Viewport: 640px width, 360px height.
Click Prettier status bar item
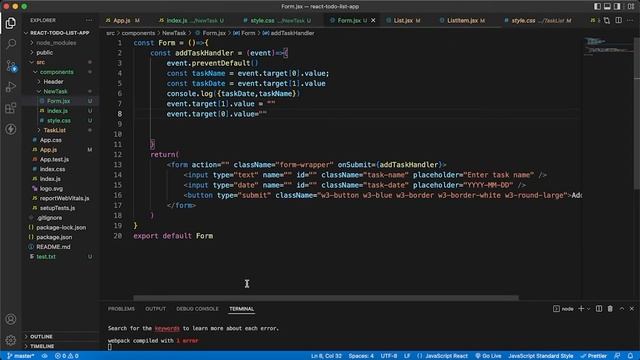(x=594, y=356)
